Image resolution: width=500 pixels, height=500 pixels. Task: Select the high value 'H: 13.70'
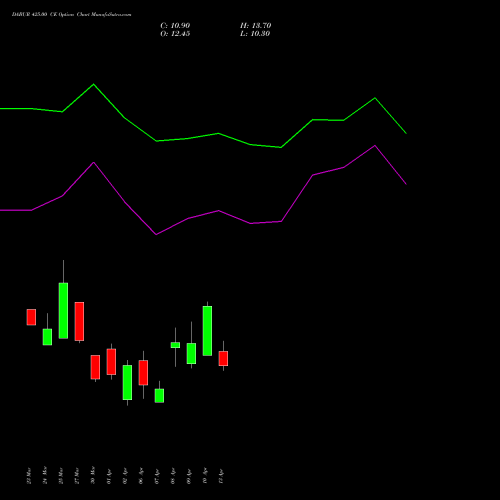pos(255,26)
